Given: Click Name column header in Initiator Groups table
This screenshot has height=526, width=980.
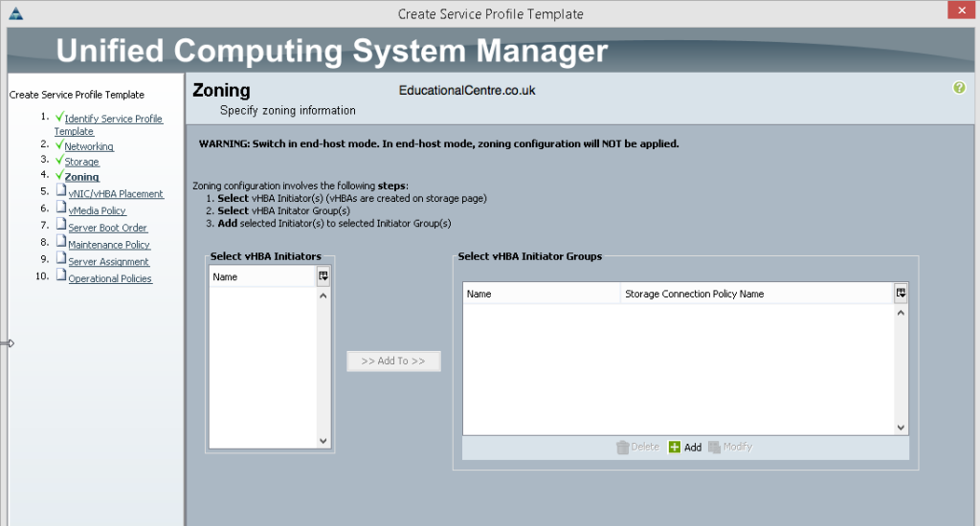Looking at the screenshot, I should click(x=542, y=294).
